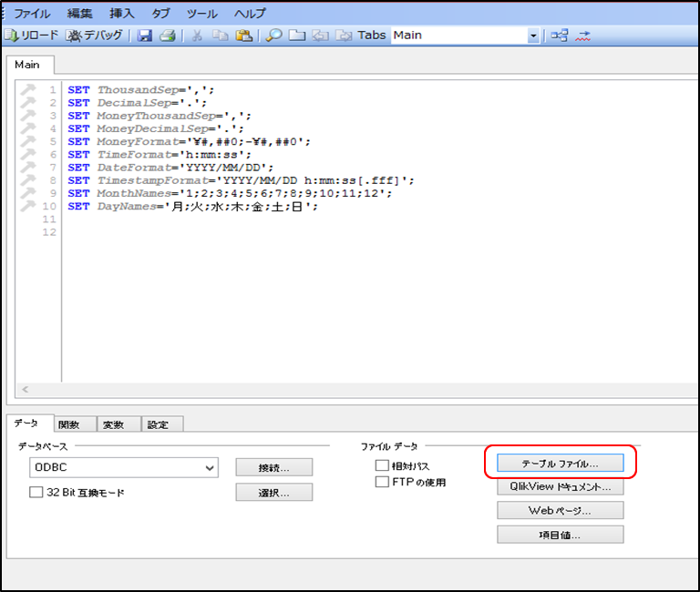Open the ツール menu
The width and height of the screenshot is (700, 592).
(x=201, y=14)
